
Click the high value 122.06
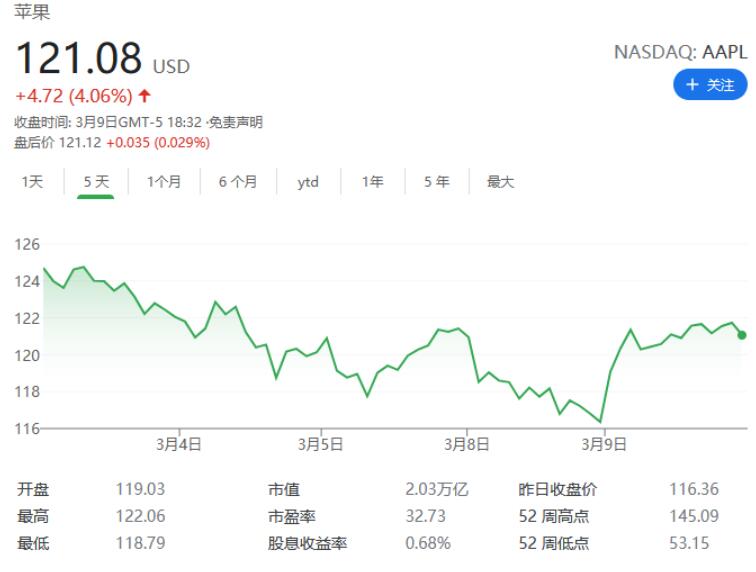point(140,517)
